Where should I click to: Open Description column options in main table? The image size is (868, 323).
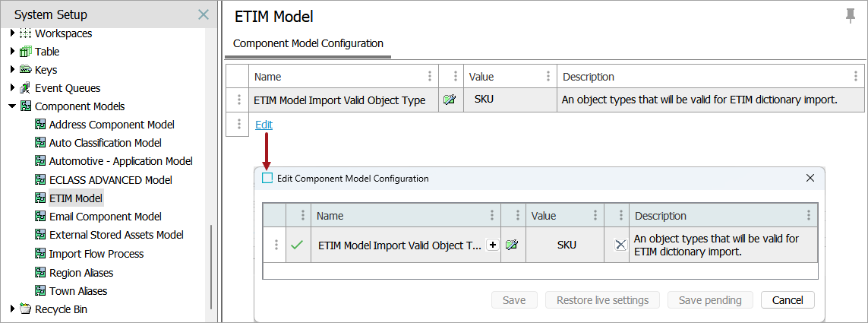[x=855, y=77]
